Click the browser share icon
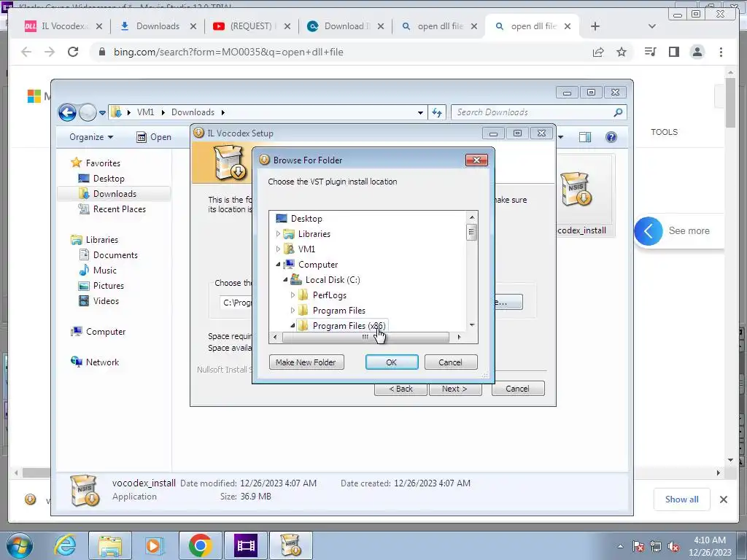Viewport: 747px width, 560px height. click(x=598, y=52)
